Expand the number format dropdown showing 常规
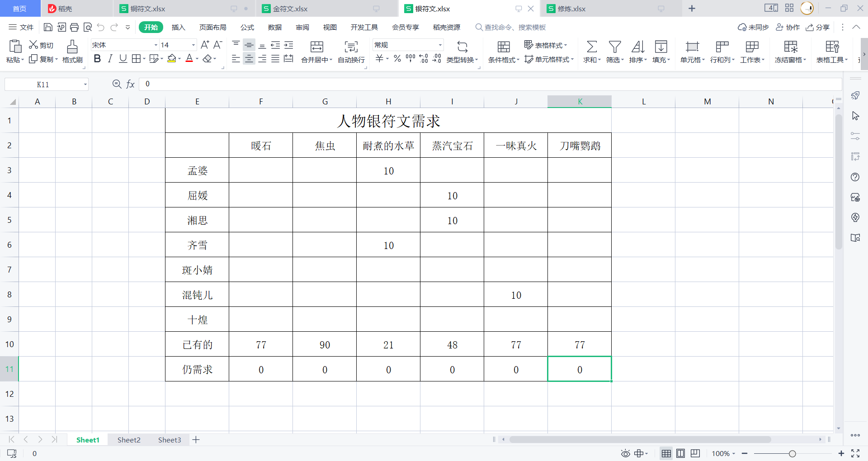This screenshot has height=461, width=868. (440, 45)
